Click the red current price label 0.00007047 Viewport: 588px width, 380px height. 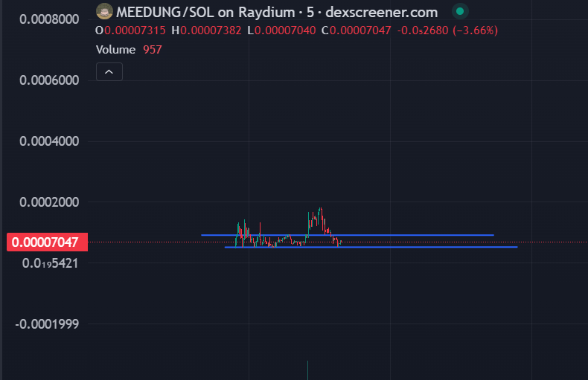(x=47, y=242)
